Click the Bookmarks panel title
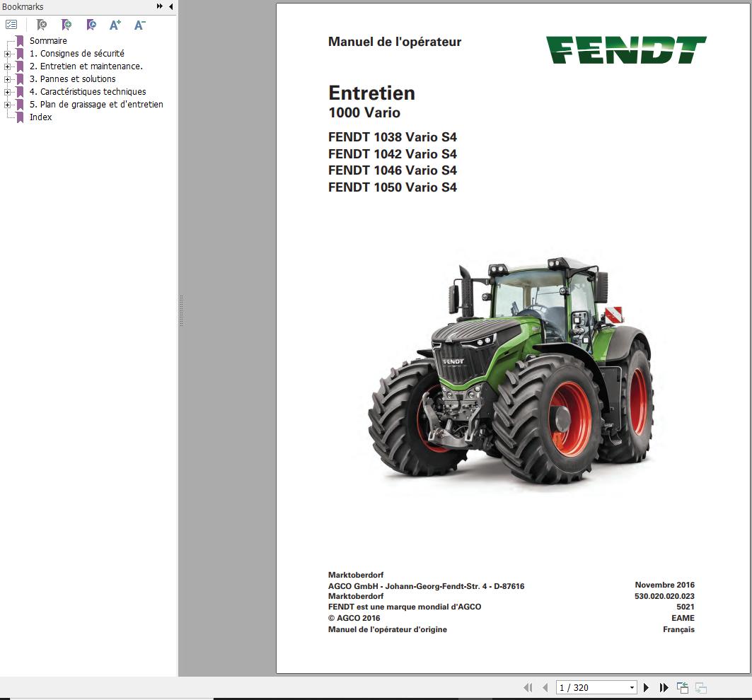 point(23,6)
